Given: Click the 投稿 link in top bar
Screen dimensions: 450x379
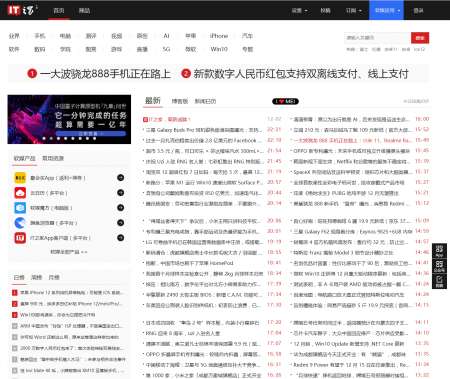Looking at the screenshot, I should [325, 10].
